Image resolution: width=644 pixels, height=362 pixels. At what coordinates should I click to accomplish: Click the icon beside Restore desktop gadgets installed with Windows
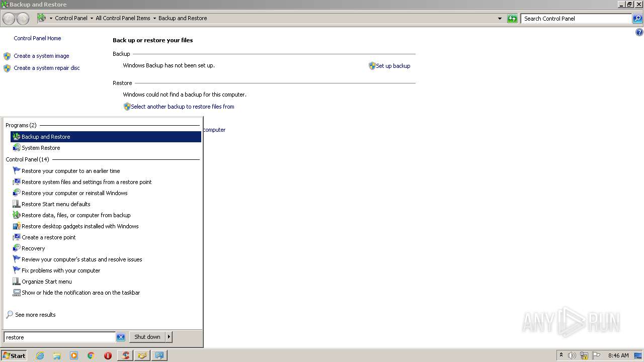coord(17,226)
